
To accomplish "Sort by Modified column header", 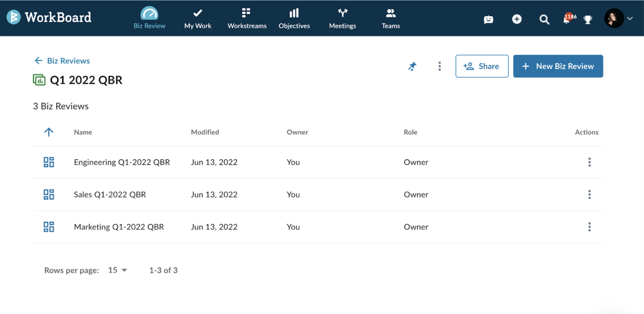I will tap(205, 132).
